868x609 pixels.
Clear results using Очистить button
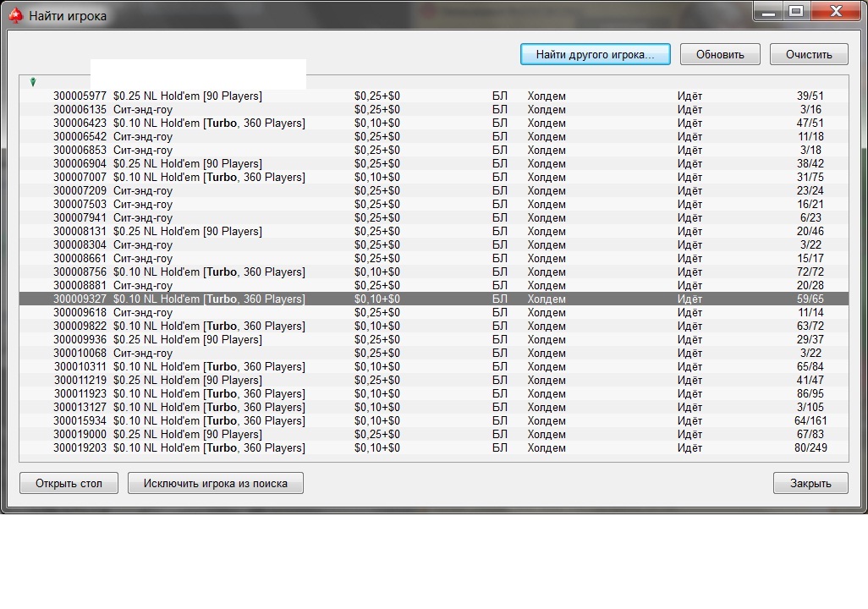808,54
